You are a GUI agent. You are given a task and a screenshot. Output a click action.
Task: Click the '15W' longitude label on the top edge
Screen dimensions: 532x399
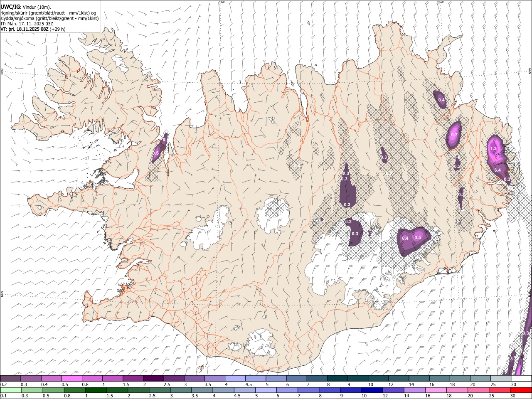click(441, 2)
